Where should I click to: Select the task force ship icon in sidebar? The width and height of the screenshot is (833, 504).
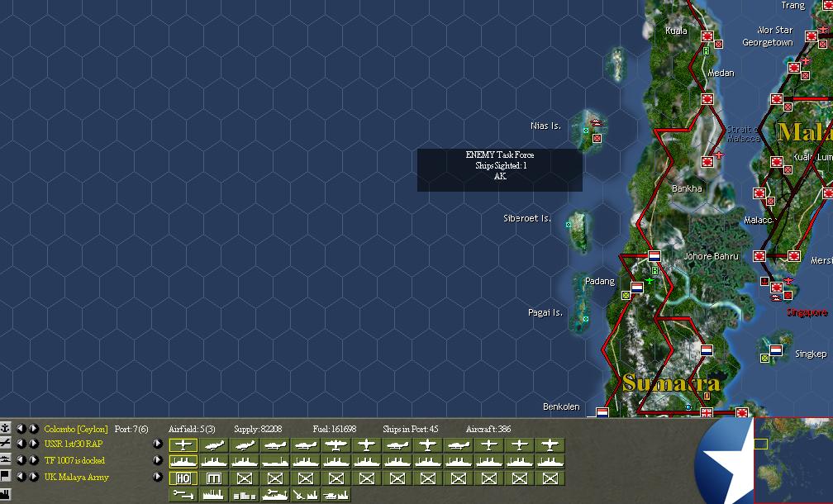7,460
